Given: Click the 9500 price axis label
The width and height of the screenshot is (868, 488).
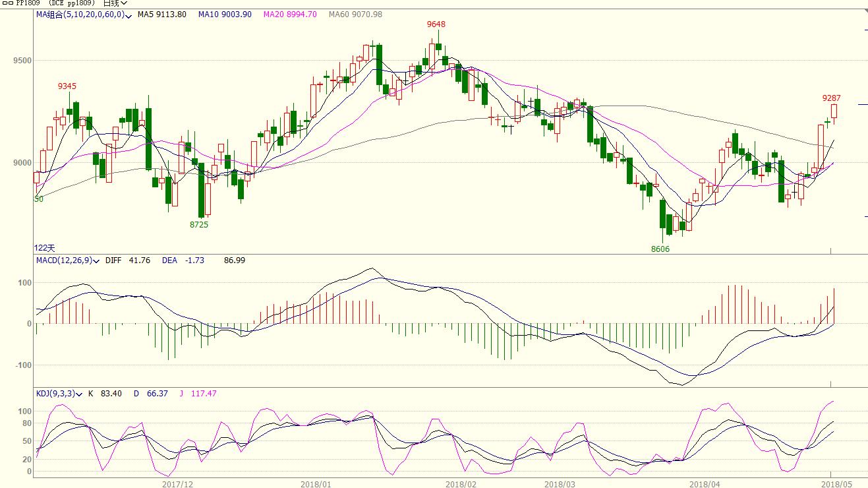Looking at the screenshot, I should click(22, 61).
